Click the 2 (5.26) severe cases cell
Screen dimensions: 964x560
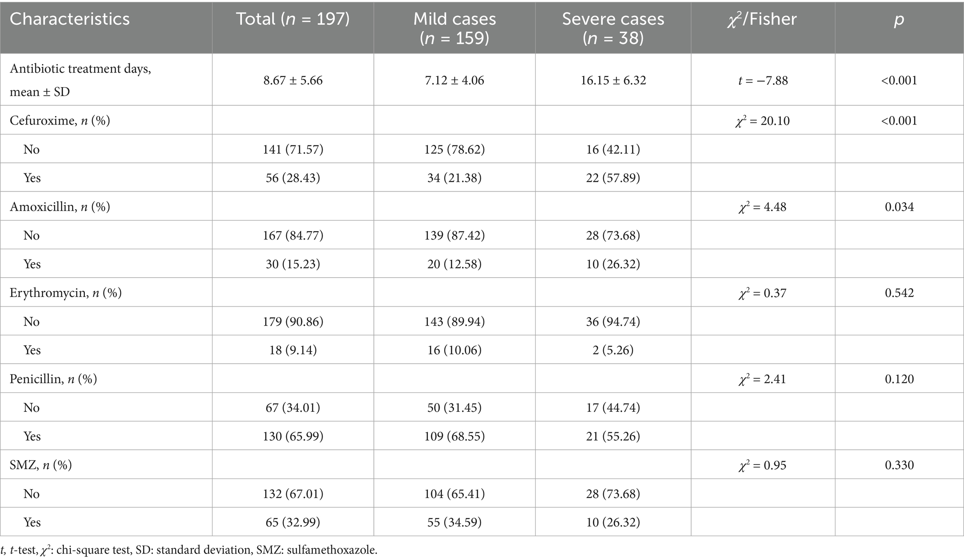tap(613, 350)
